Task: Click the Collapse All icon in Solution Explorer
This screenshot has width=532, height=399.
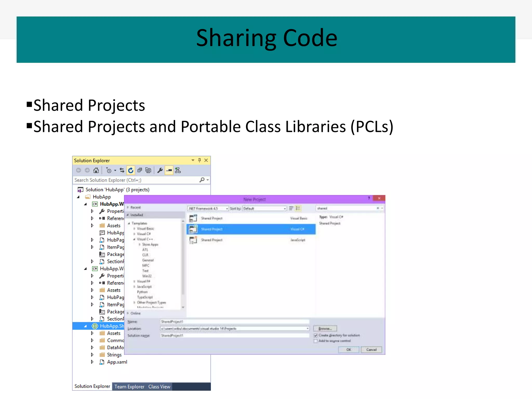Action: pos(139,170)
